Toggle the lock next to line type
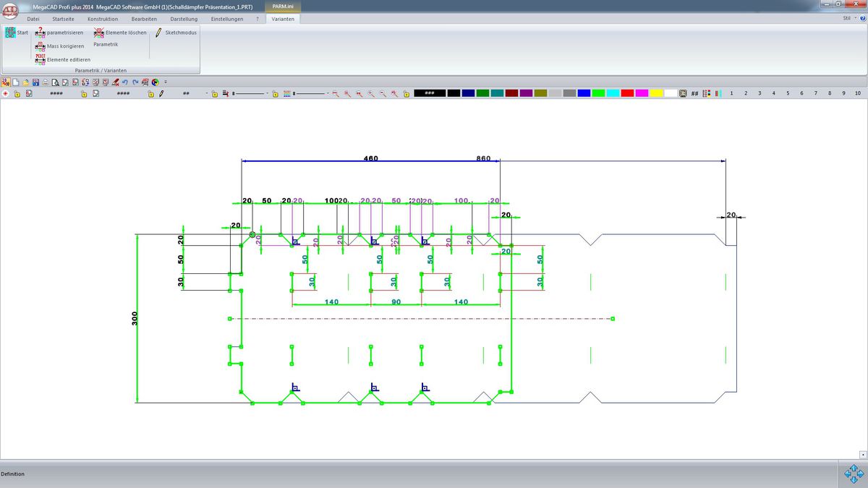 click(x=215, y=94)
